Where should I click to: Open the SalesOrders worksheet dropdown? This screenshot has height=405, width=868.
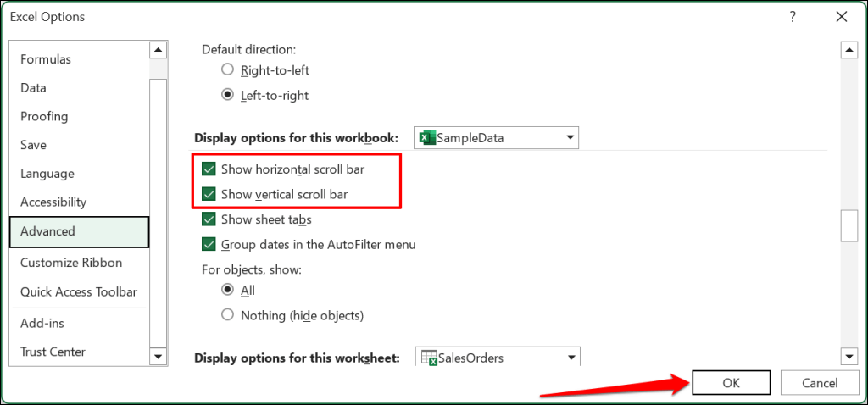tap(572, 358)
